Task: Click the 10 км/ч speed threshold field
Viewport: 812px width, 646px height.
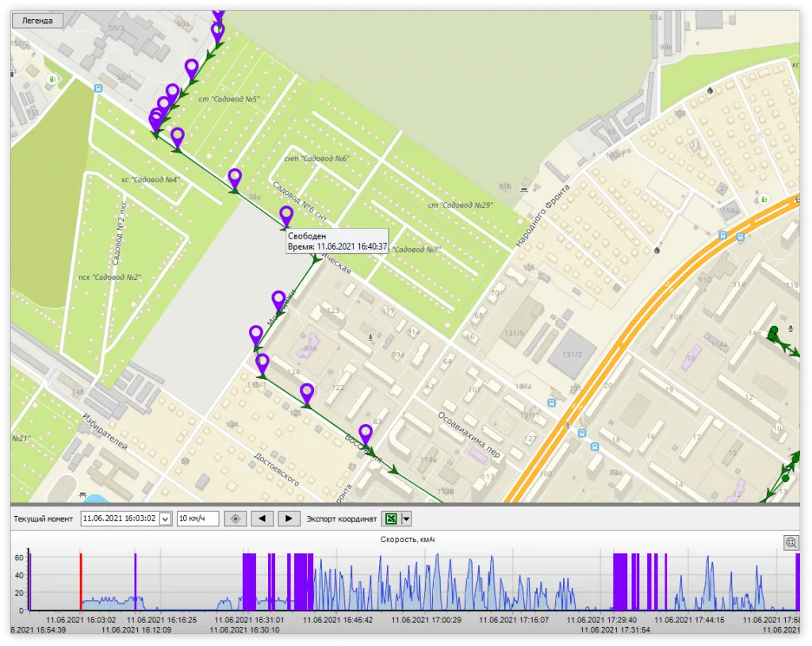Action: (197, 518)
